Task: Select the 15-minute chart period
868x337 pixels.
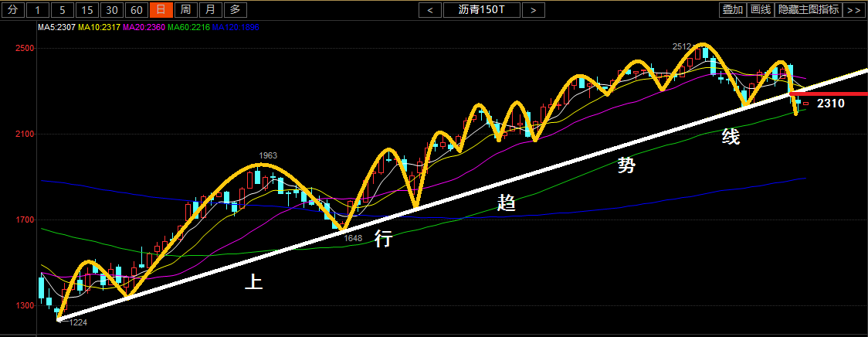Action: tap(88, 10)
